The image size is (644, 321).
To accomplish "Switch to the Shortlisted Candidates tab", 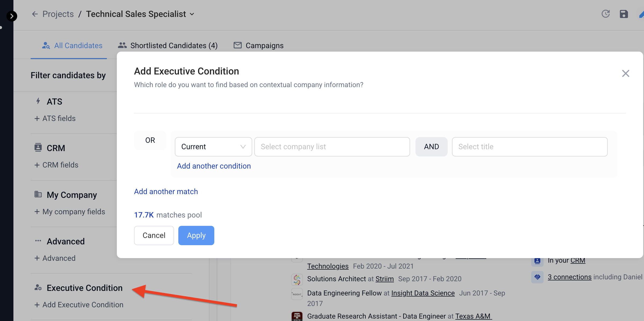I will (168, 46).
